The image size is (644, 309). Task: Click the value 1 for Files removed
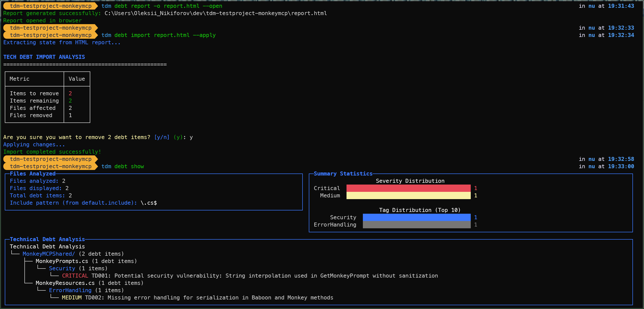pos(70,115)
